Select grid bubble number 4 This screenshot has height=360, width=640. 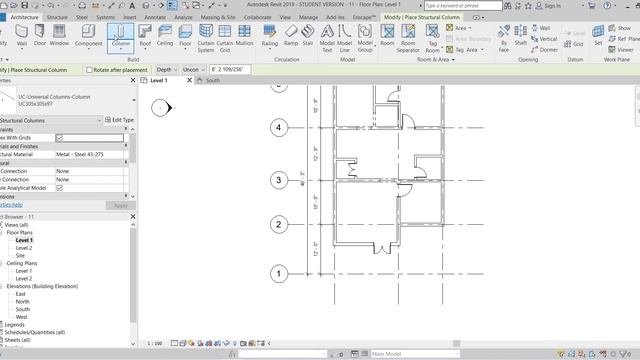[279, 128]
